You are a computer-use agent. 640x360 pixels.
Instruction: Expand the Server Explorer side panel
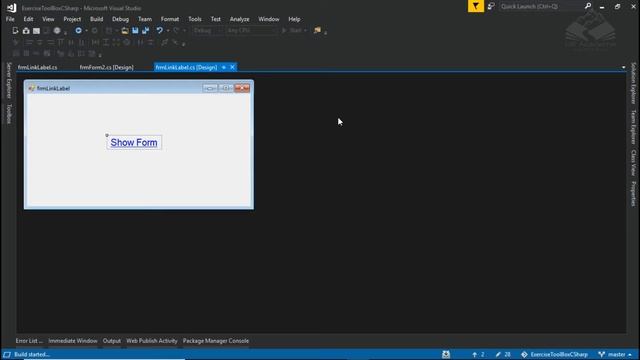[x=9, y=80]
